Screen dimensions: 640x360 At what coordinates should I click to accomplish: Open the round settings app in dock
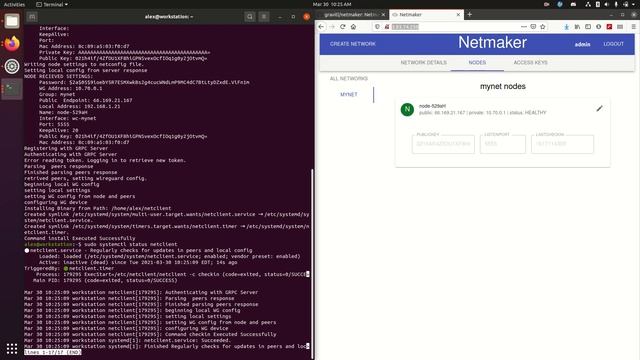(x=12, y=66)
